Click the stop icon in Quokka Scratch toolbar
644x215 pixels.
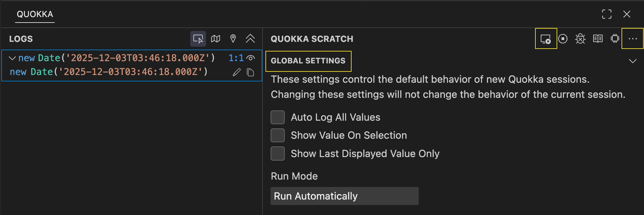(x=563, y=39)
